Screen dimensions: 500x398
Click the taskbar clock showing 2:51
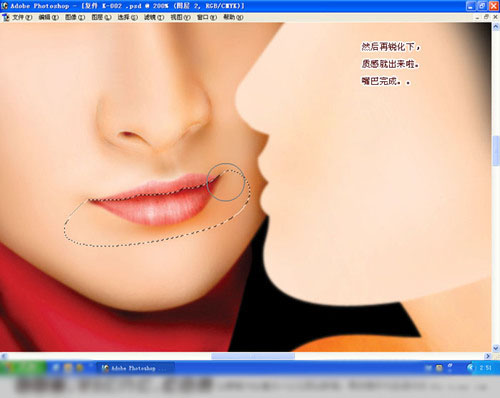(x=485, y=368)
